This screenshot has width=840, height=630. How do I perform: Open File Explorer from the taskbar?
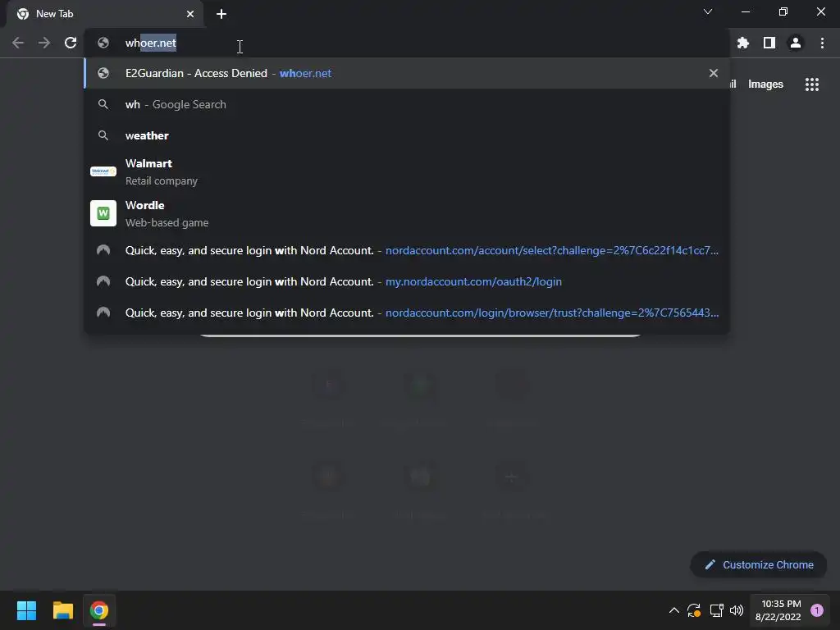(62, 610)
